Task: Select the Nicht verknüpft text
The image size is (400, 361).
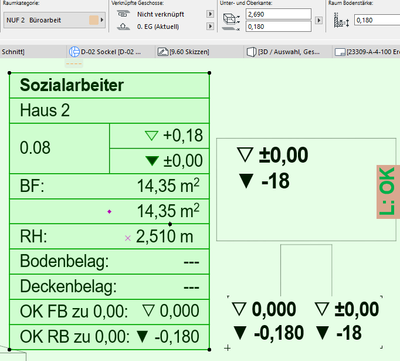Action: (x=160, y=14)
